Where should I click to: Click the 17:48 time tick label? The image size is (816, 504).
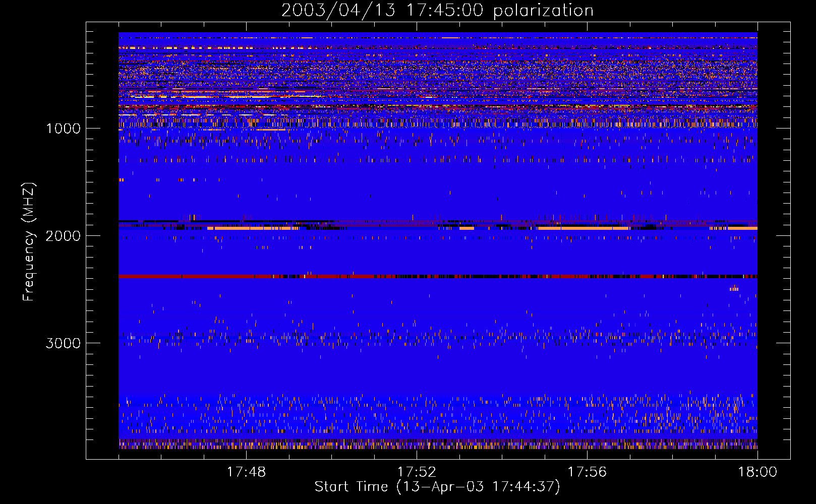tap(246, 472)
